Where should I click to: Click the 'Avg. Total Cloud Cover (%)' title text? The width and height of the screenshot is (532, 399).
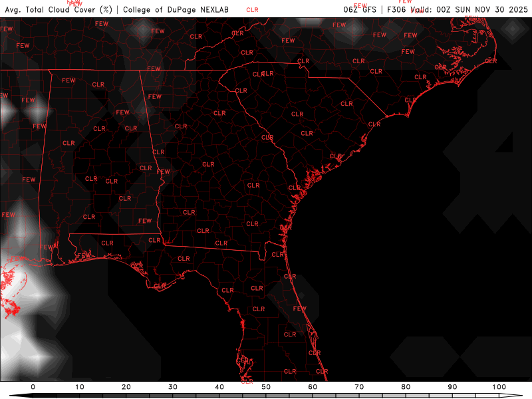[59, 9]
